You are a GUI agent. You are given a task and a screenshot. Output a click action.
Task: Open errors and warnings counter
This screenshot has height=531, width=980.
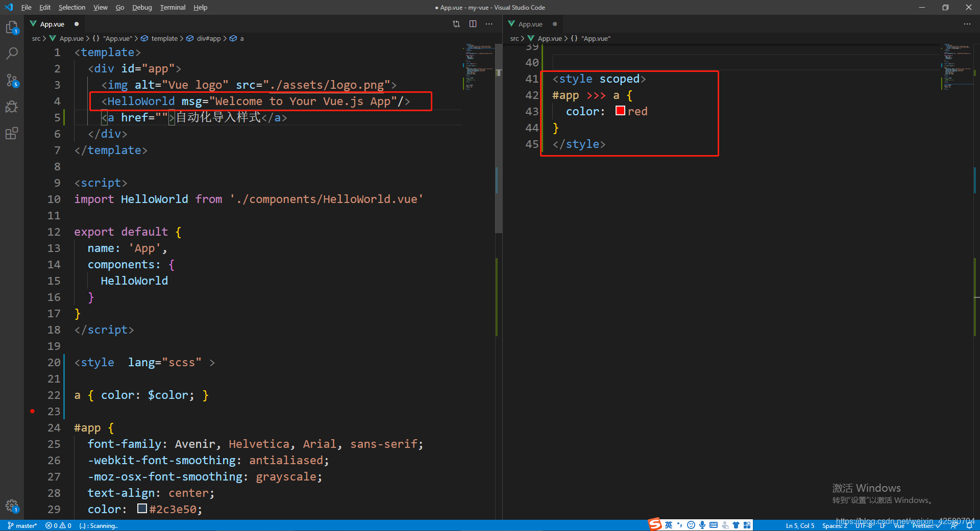click(x=58, y=525)
